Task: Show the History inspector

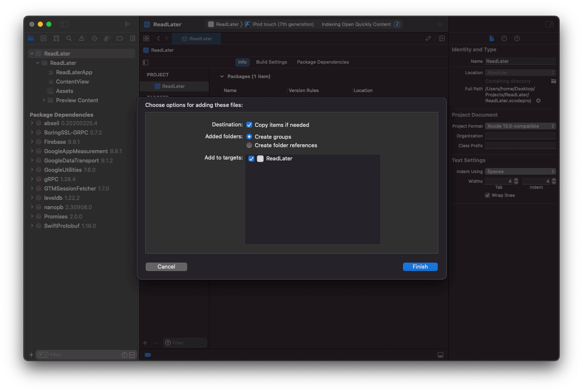Action: click(x=504, y=39)
